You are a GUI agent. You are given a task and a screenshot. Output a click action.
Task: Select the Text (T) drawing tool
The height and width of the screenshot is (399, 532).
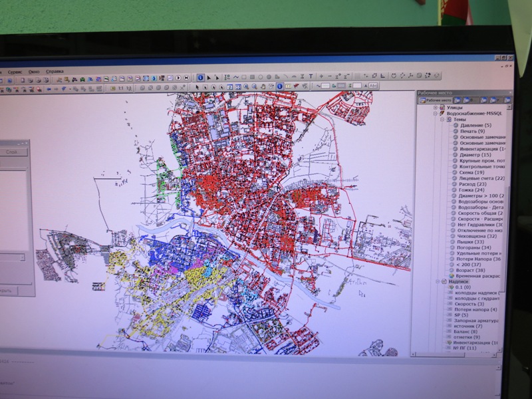coord(311,76)
